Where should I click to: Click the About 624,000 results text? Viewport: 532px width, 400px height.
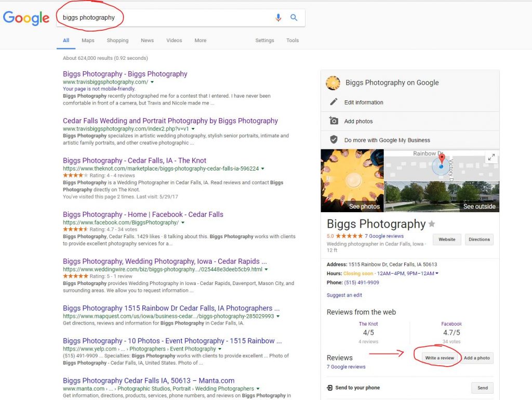point(105,58)
